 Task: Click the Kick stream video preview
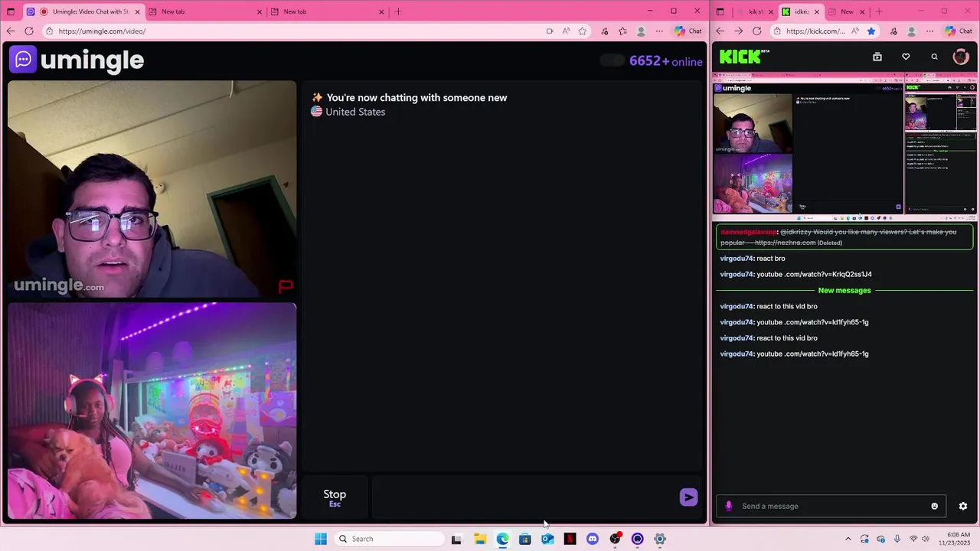845,147
